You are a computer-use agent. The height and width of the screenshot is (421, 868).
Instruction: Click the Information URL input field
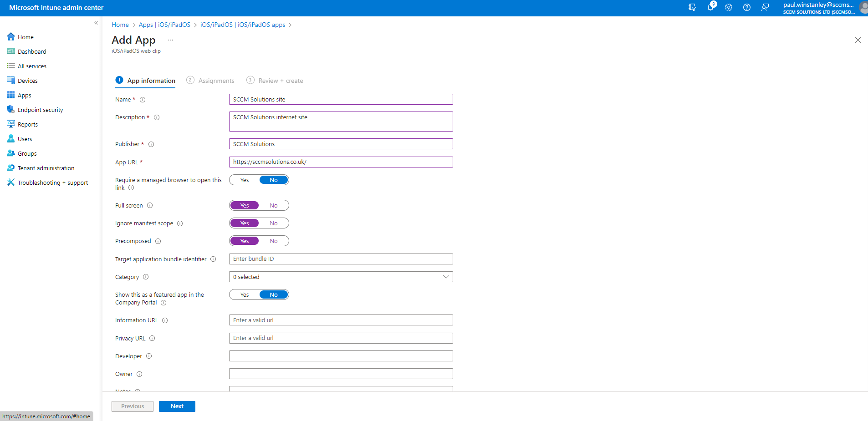[341, 320]
